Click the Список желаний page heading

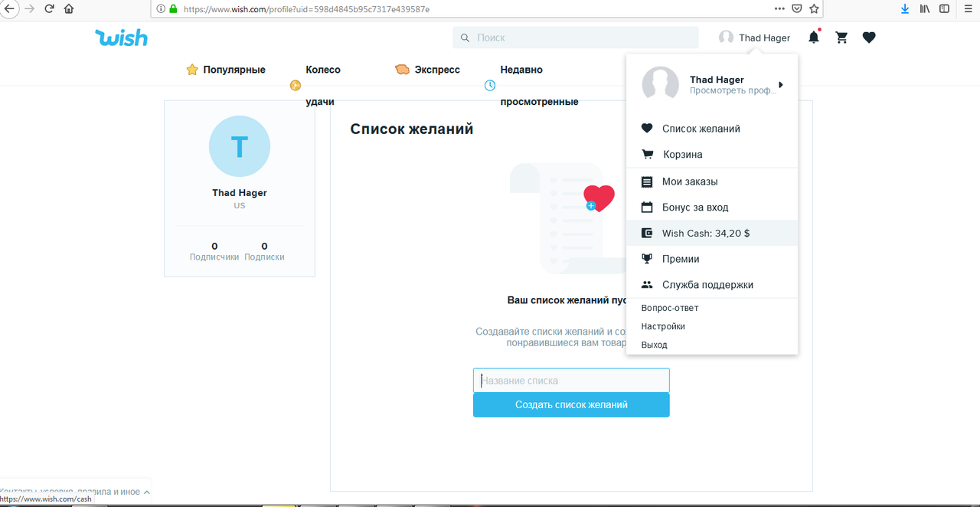(412, 129)
